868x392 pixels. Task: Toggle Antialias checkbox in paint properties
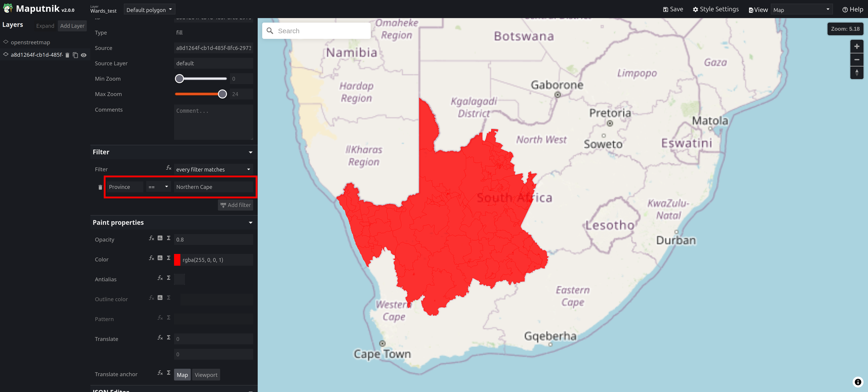click(x=179, y=279)
